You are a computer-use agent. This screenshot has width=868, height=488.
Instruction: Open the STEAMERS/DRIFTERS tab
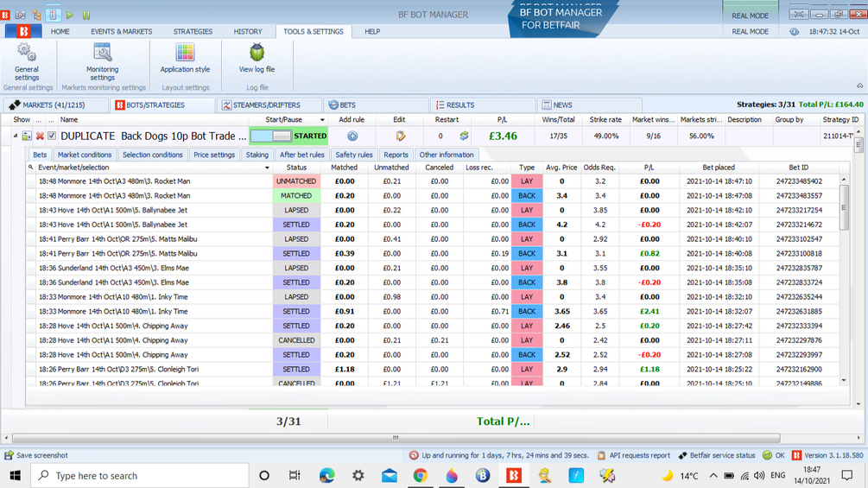[x=268, y=105]
